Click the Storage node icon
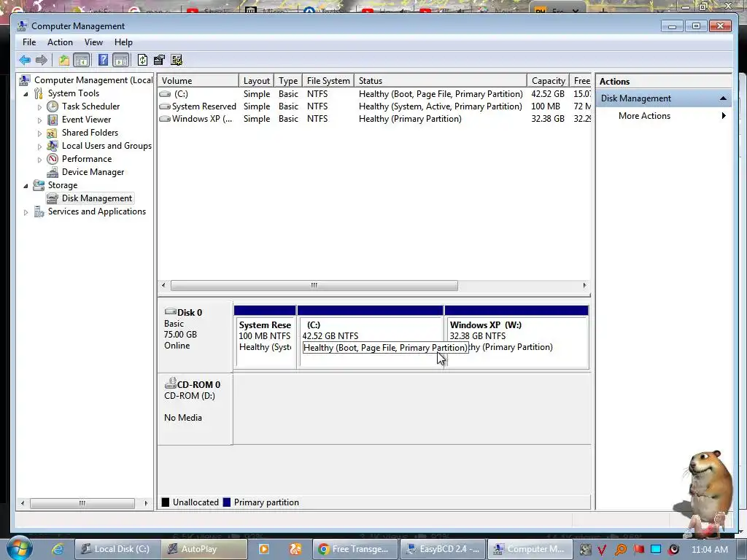 39,185
